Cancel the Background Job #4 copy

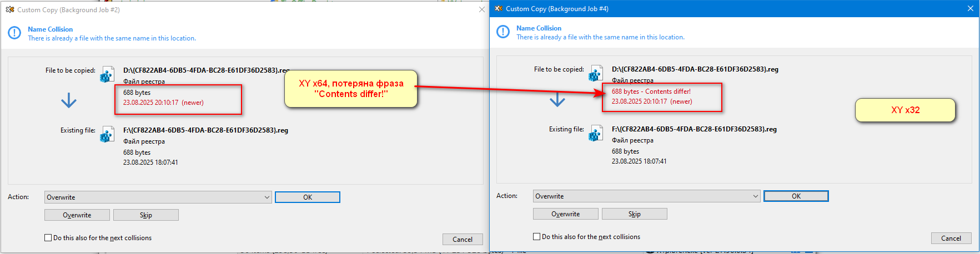tap(951, 238)
